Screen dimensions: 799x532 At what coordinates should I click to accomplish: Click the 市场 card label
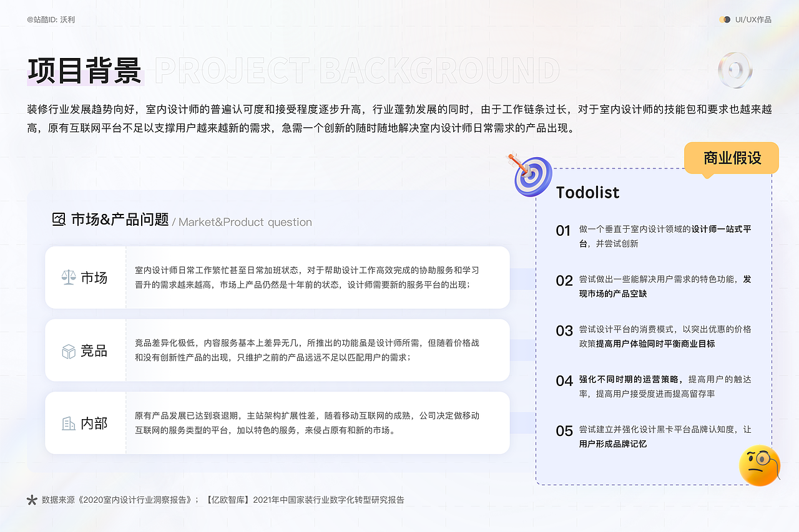[94, 278]
